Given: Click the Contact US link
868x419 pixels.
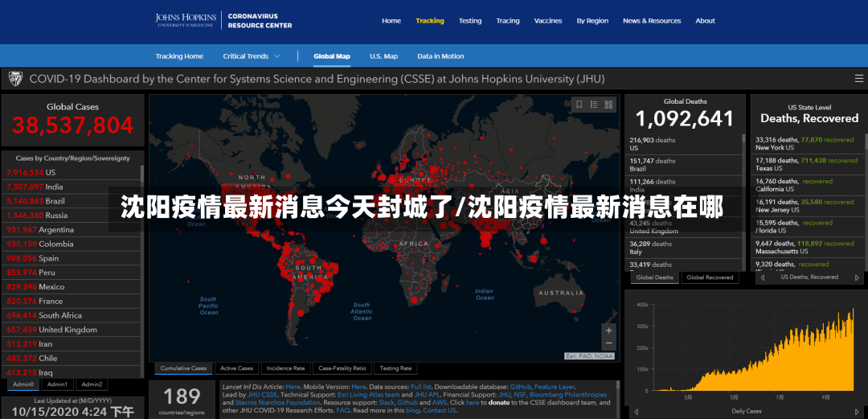Looking at the screenshot, I should pos(440,410).
